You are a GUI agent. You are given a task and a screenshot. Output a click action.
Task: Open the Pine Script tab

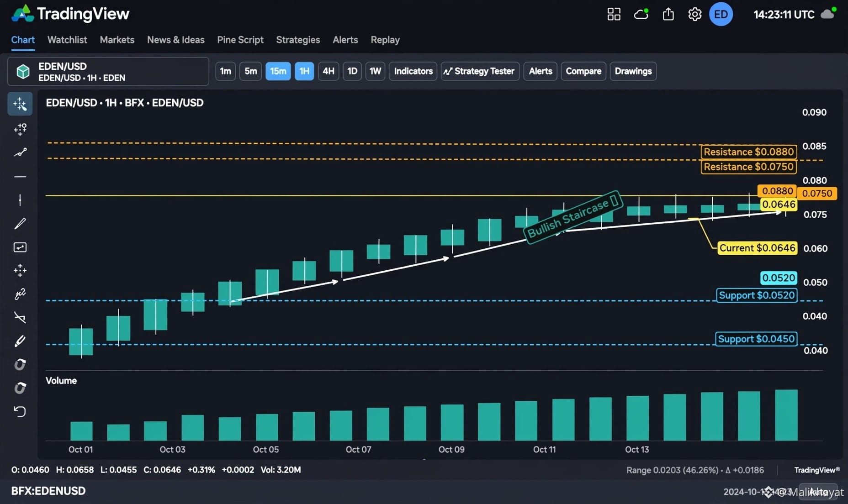click(x=240, y=40)
